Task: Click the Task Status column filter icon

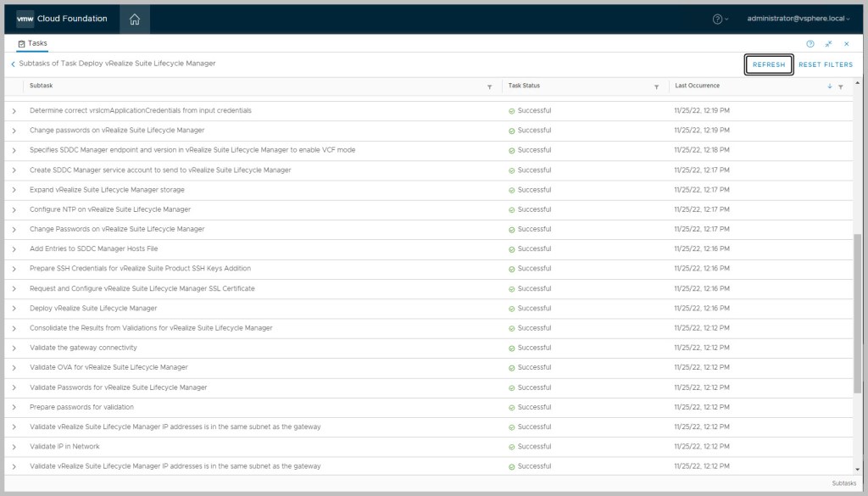Action: click(656, 86)
